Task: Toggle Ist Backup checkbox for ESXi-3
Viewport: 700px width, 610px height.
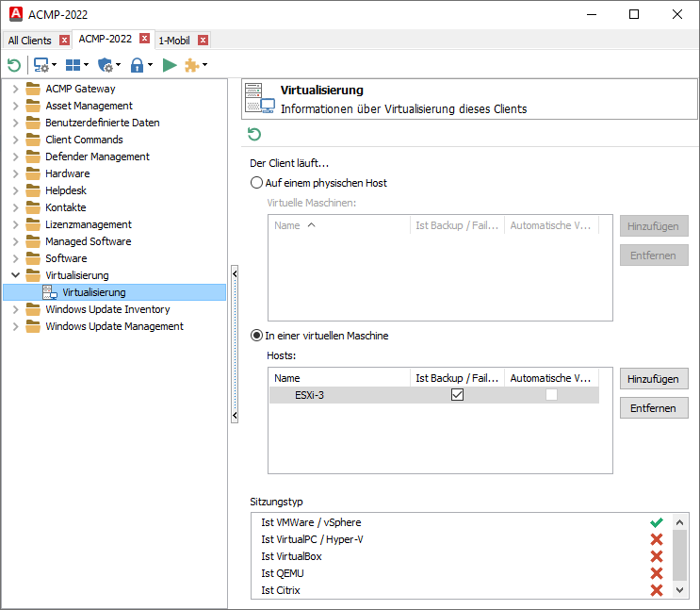Action: pos(457,395)
